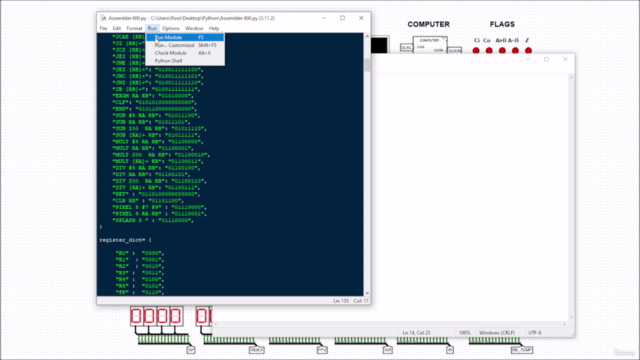The image size is (640, 360).
Task: Click Notepad vertical scrollbar up arrow
Action: click(x=571, y=78)
